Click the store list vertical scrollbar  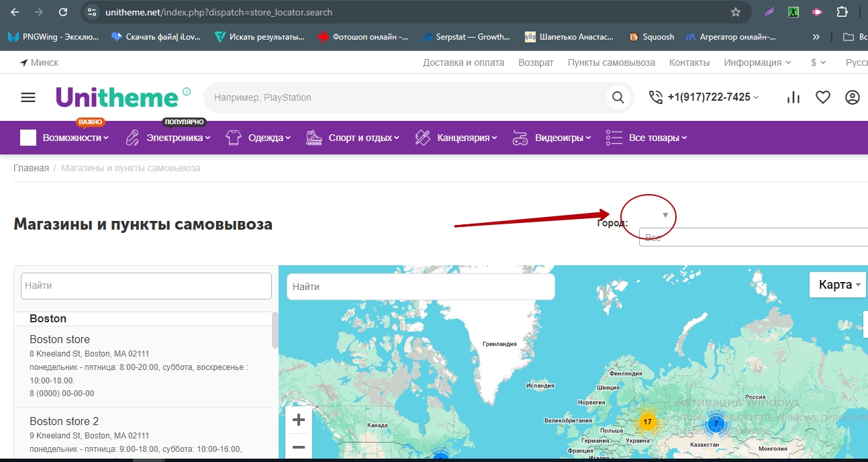275,330
